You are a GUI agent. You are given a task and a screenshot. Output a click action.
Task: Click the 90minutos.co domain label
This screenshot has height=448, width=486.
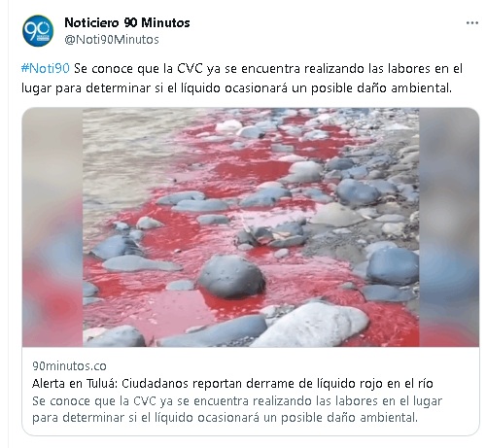69,366
